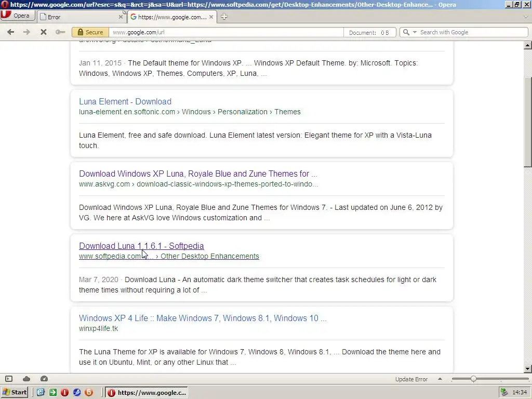532x399 pixels.
Task: Click the winxp4life.tk URL text
Action: click(98, 329)
